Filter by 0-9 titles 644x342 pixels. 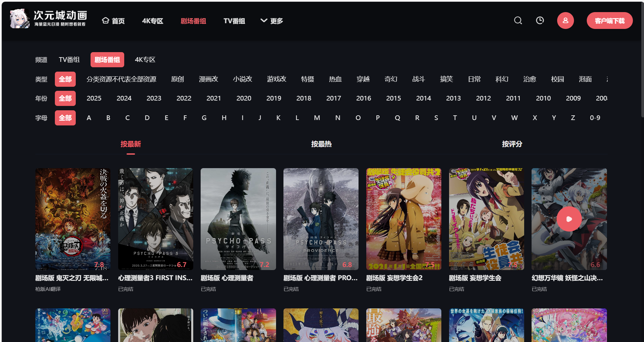[595, 118]
